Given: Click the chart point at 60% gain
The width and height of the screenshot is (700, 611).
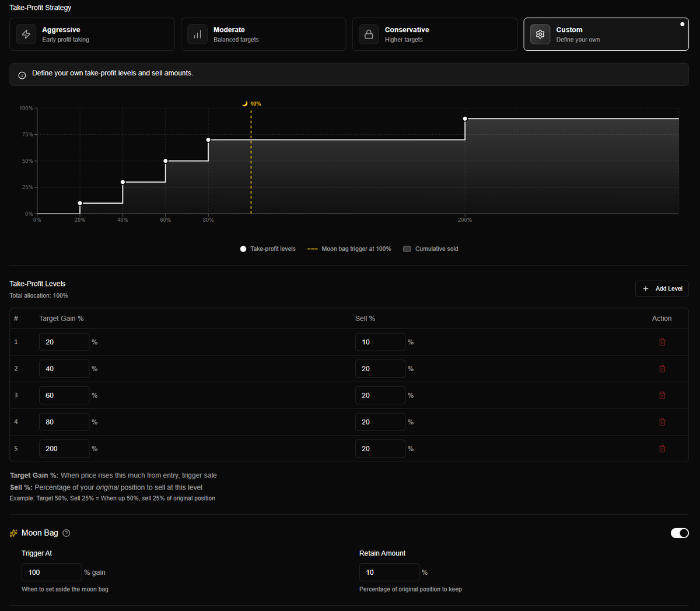Looking at the screenshot, I should coord(166,161).
